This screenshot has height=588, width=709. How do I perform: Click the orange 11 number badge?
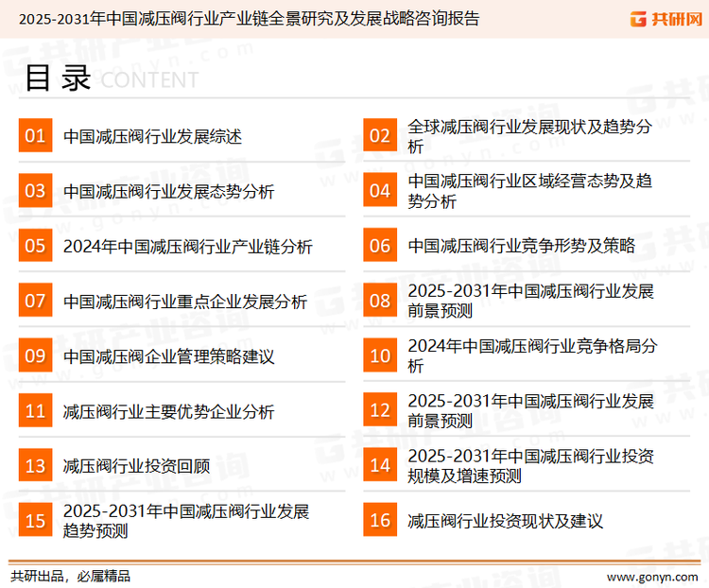pos(35,410)
